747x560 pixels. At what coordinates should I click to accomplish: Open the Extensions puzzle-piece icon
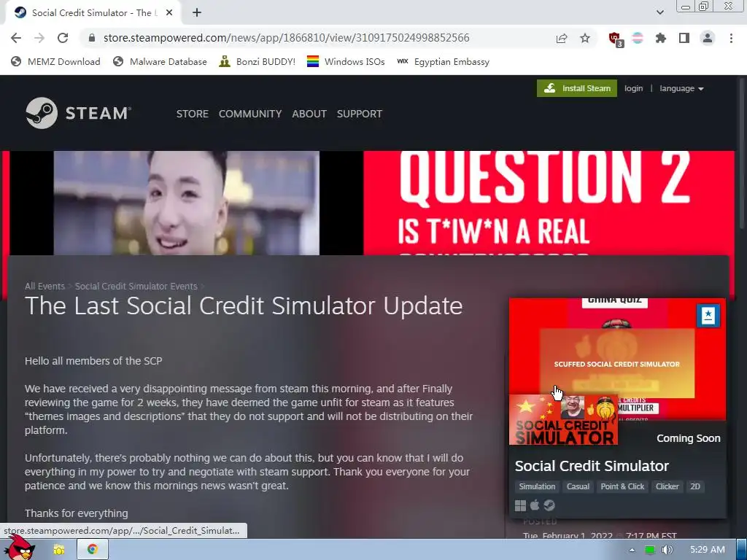tap(661, 38)
